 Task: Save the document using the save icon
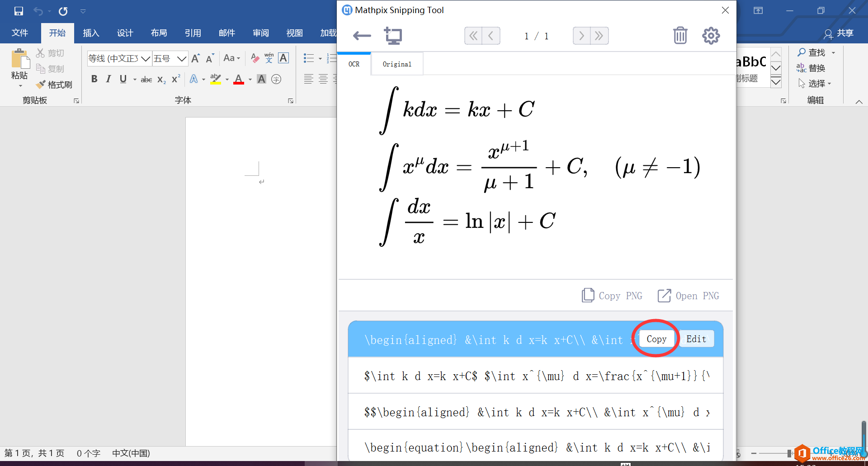pos(19,11)
